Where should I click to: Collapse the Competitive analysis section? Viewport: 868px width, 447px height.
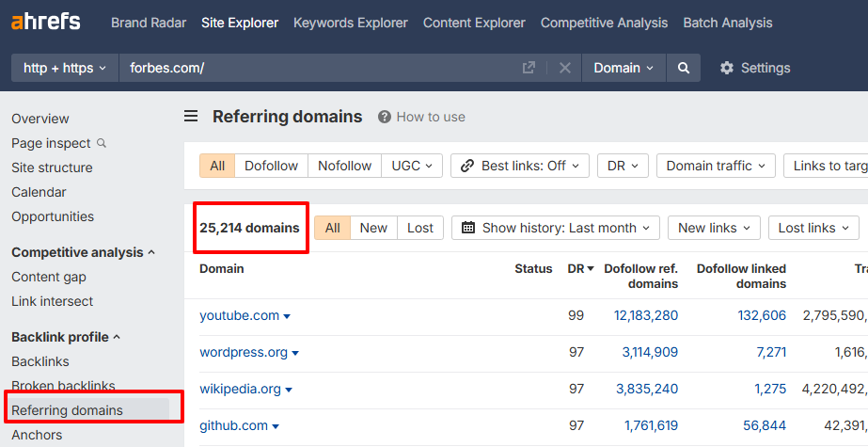[x=83, y=252]
